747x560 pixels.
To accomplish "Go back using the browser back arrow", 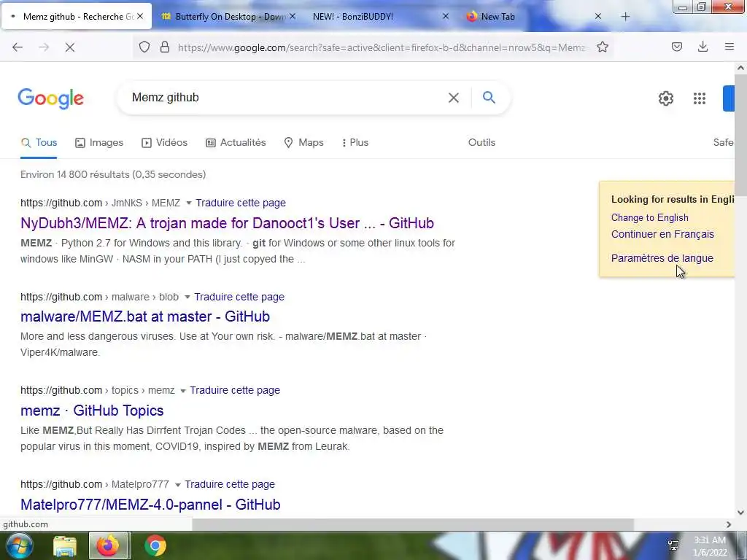I will coord(18,47).
